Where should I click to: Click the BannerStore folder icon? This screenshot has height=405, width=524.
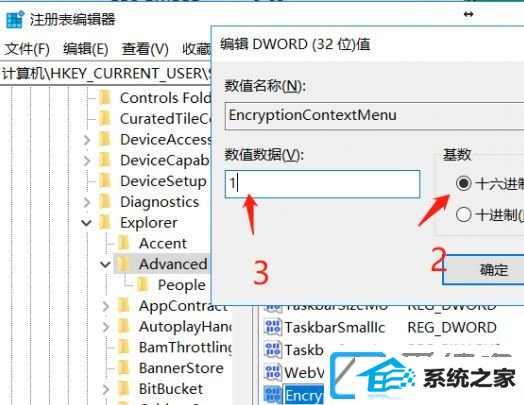[x=124, y=368]
